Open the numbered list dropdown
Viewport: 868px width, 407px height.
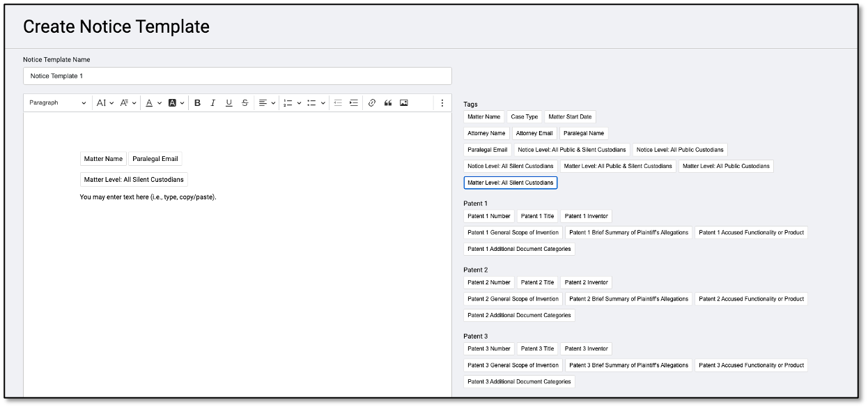[x=292, y=102]
